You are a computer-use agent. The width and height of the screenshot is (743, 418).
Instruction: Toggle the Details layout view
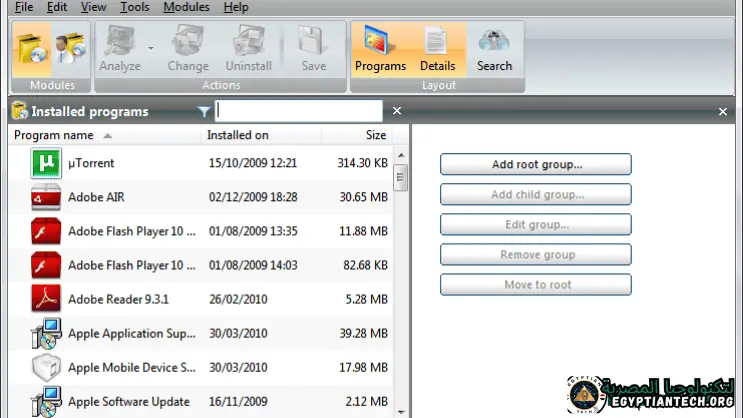(x=437, y=49)
